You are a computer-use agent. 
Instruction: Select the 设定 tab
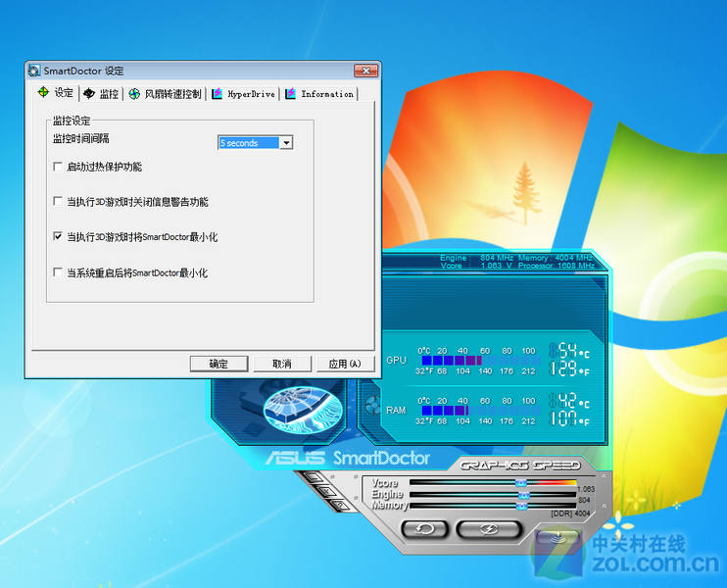[56, 93]
